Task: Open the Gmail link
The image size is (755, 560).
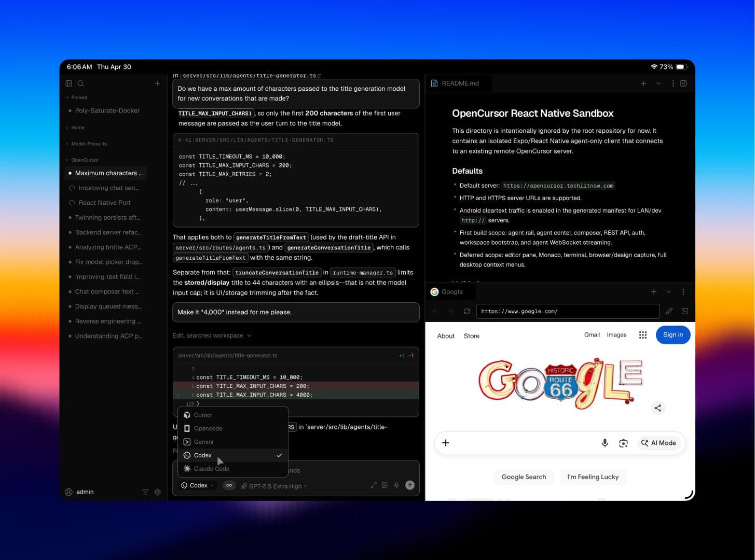Action: [x=592, y=335]
